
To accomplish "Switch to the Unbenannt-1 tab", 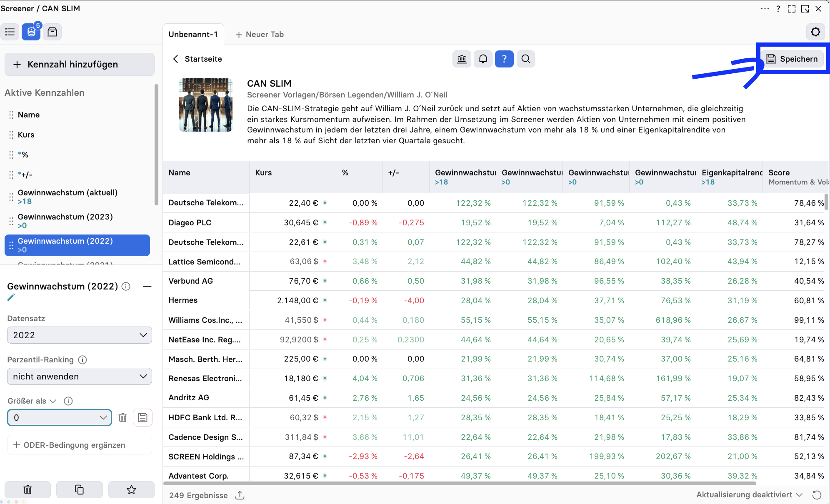I will 193,35.
